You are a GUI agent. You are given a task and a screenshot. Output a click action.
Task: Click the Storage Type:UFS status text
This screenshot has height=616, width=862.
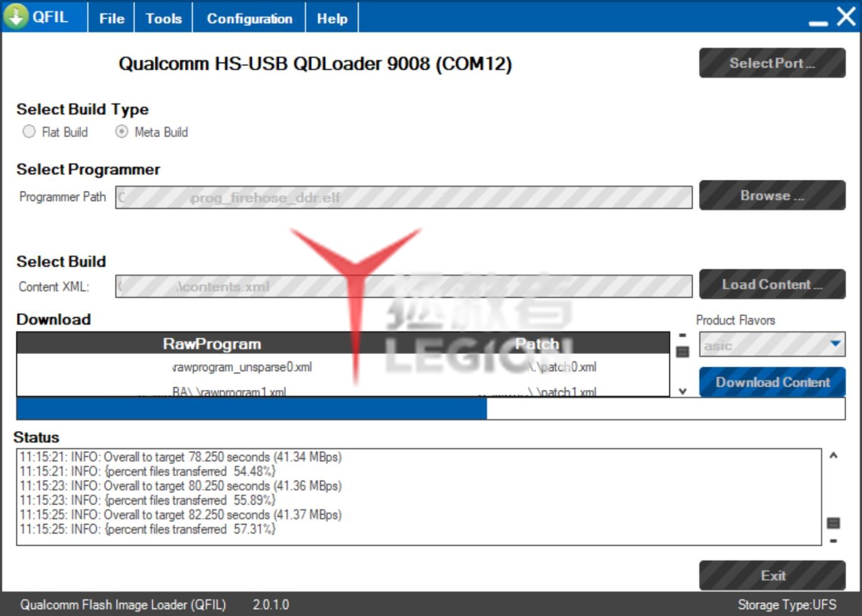click(x=787, y=605)
